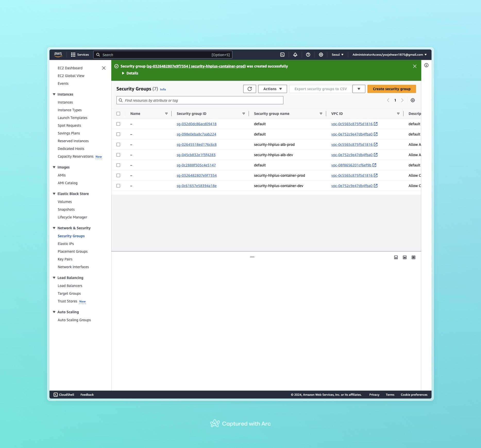Check the security-hhplus-alb-dev row
The image size is (481, 448).
pyautogui.click(x=118, y=155)
